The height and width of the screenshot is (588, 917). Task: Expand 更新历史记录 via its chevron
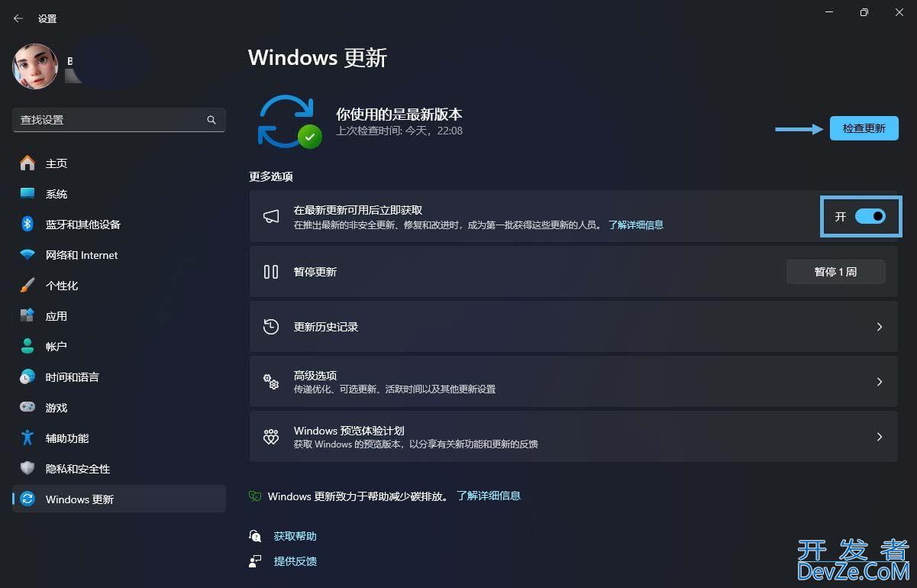pos(880,327)
